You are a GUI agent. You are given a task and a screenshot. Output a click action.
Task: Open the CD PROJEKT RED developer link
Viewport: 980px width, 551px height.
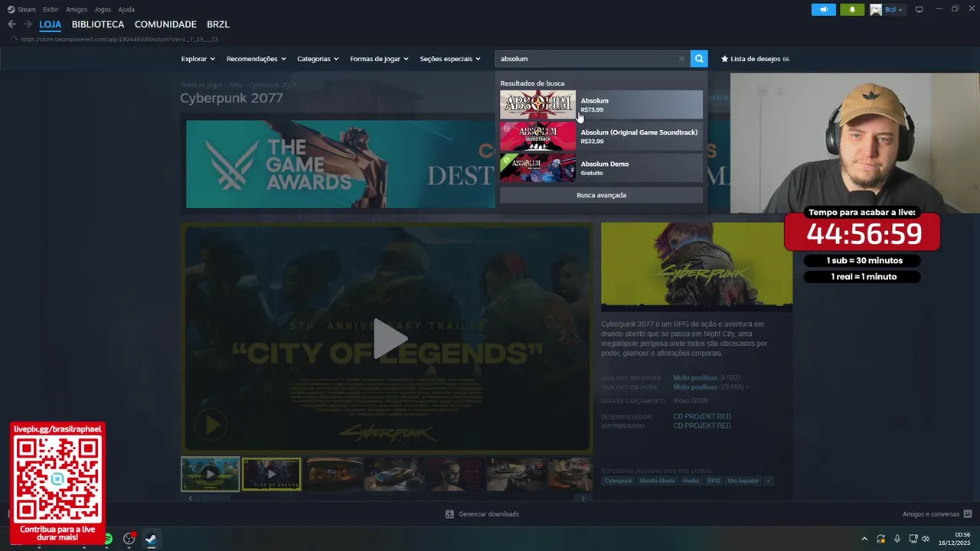click(x=702, y=416)
